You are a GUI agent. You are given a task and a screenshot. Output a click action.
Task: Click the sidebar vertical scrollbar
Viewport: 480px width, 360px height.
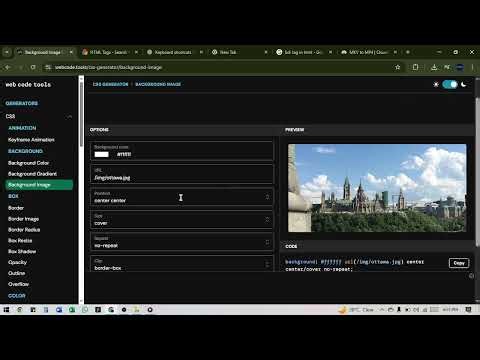click(x=81, y=113)
